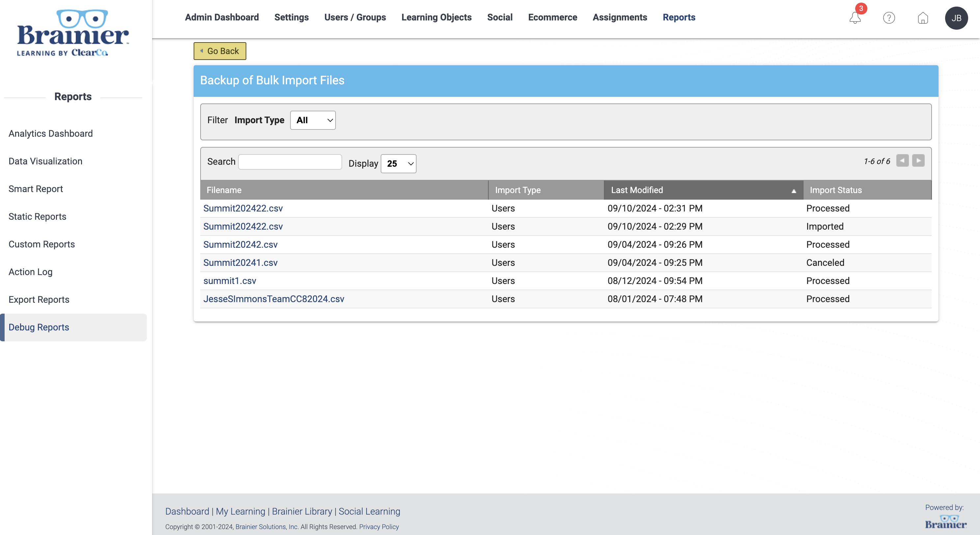This screenshot has width=980, height=535.
Task: Open Smart Report in sidebar
Action: pos(35,189)
